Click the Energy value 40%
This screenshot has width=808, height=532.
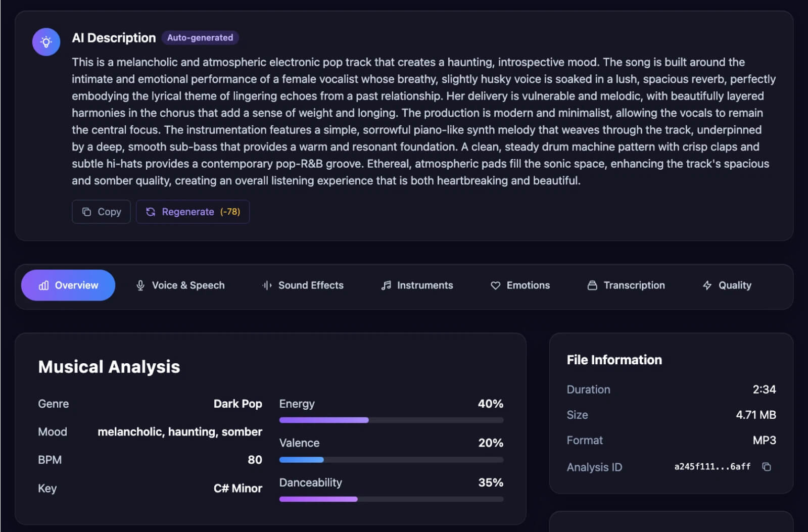[x=490, y=404]
